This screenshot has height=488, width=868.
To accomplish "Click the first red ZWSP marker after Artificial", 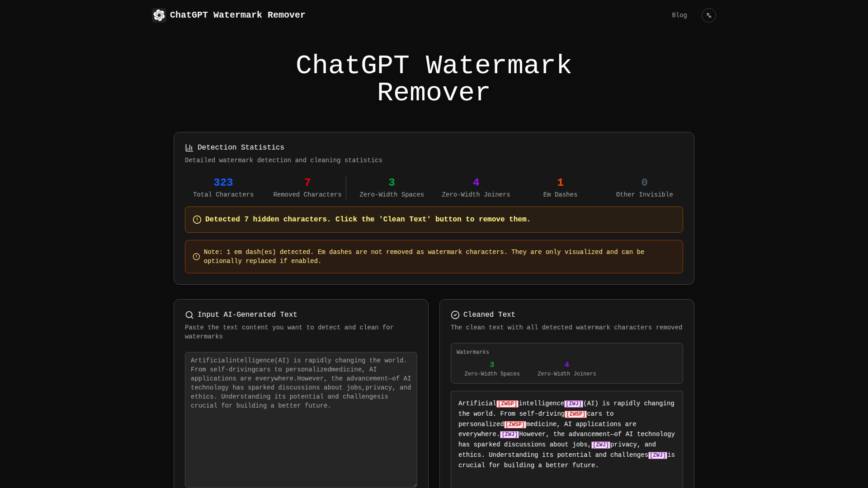I will click(x=507, y=404).
